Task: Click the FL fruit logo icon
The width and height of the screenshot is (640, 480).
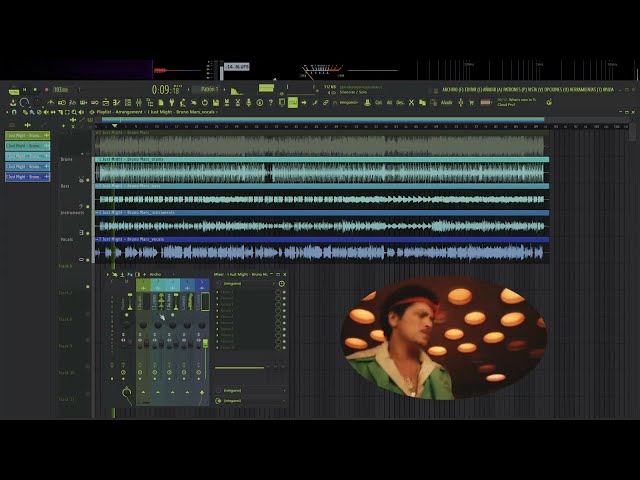Action: point(549,102)
